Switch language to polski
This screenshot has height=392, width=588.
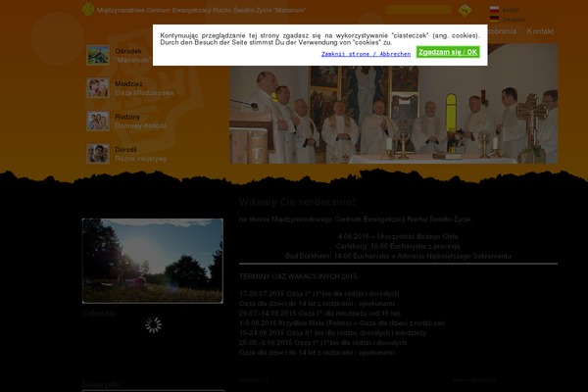click(511, 10)
